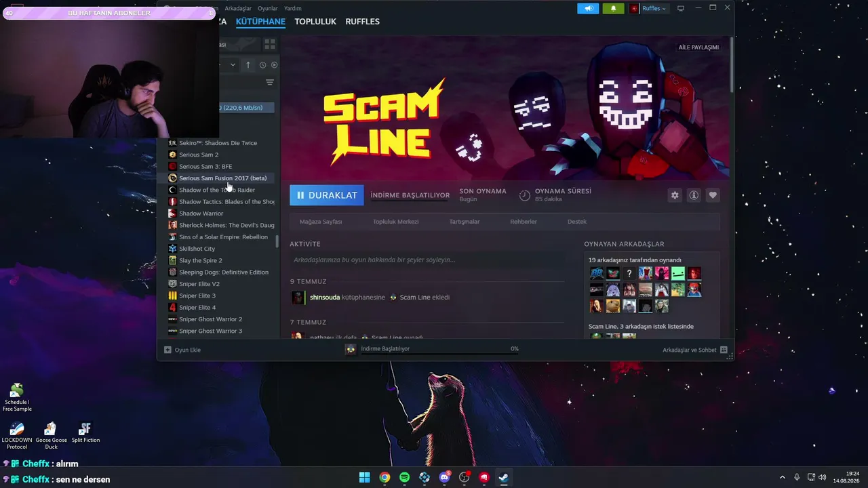Screen dimensions: 868x488
Task: Switch to TOPLULUK tab
Action: [x=315, y=22]
